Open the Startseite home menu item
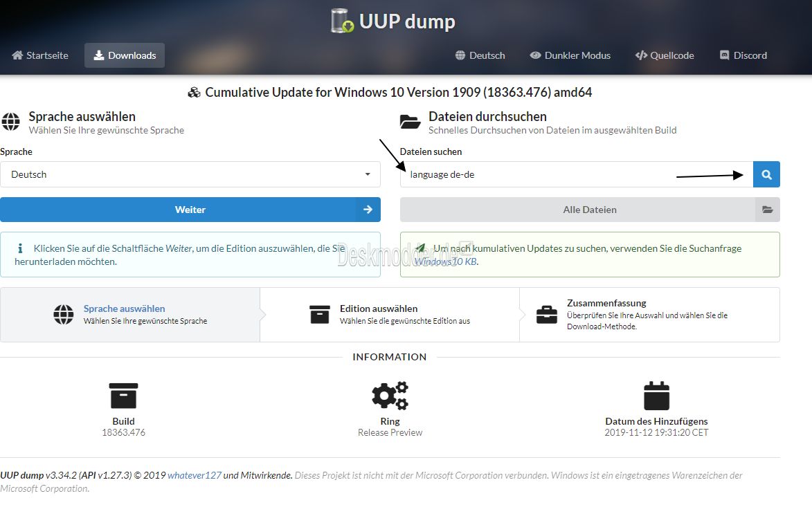Viewport: 812px width, 507px height. click(40, 55)
